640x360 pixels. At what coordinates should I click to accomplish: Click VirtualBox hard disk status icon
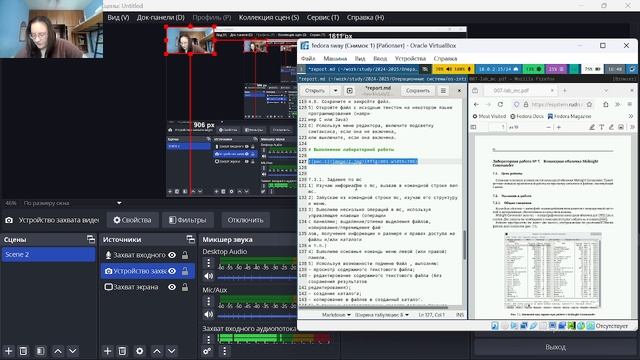[x=495, y=326]
